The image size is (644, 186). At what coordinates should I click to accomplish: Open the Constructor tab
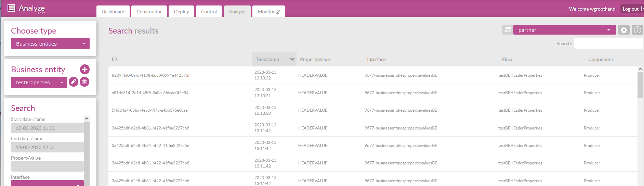[x=149, y=12]
